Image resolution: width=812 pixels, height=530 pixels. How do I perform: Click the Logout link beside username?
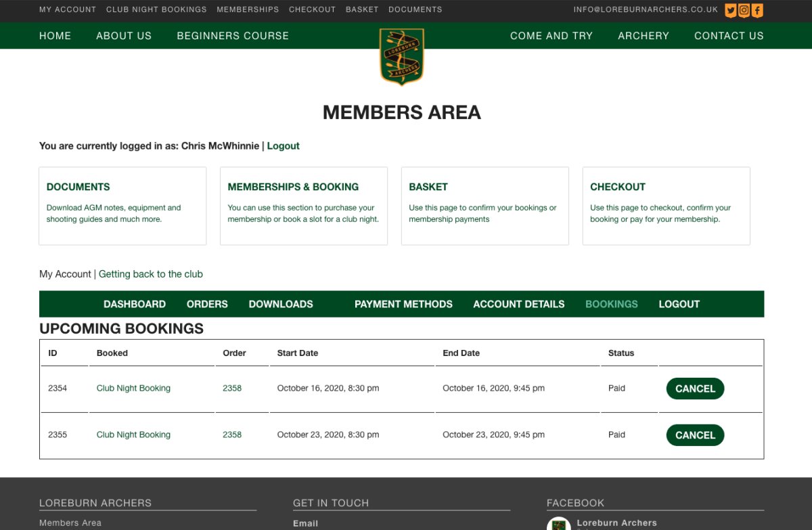[283, 146]
